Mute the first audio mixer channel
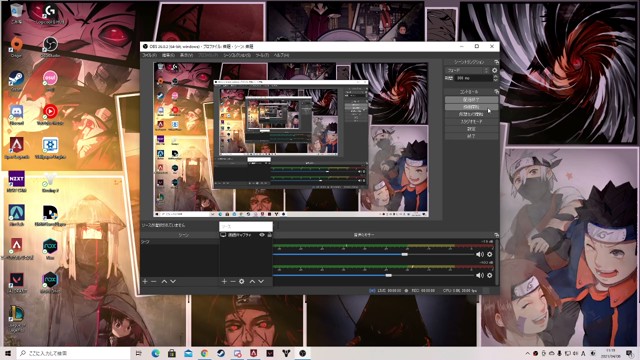 tap(480, 254)
